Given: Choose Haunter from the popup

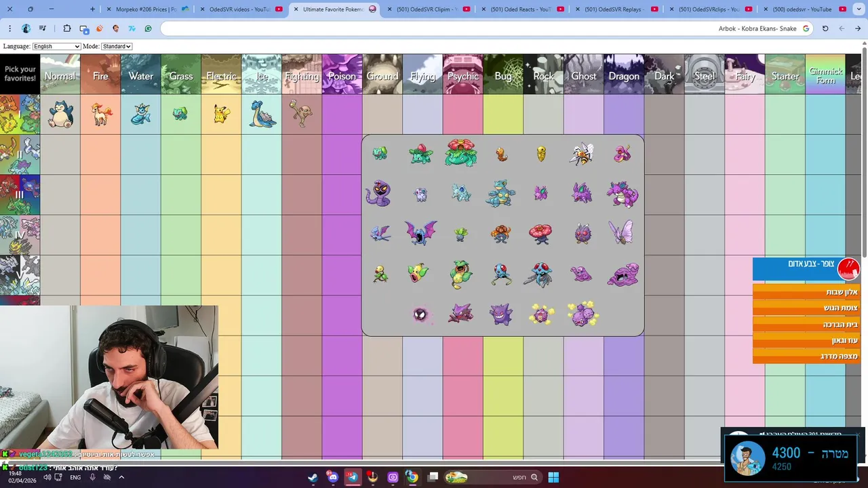Looking at the screenshot, I should coord(460,314).
